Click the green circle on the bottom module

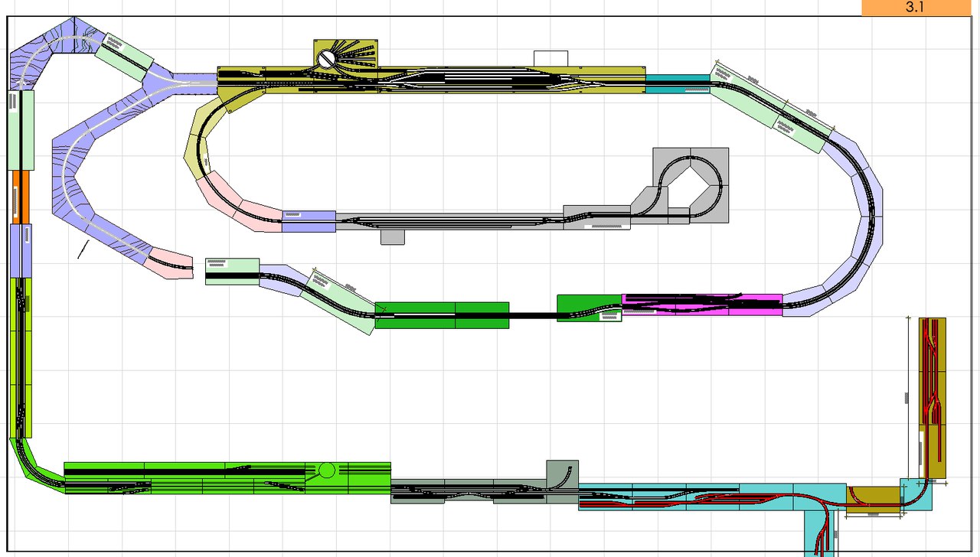tap(327, 470)
